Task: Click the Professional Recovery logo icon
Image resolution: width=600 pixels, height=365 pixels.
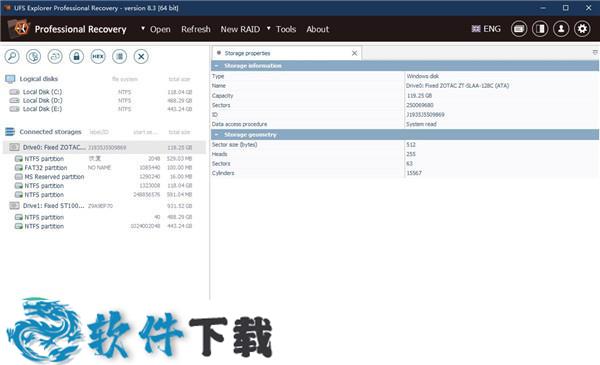Action: [19, 29]
